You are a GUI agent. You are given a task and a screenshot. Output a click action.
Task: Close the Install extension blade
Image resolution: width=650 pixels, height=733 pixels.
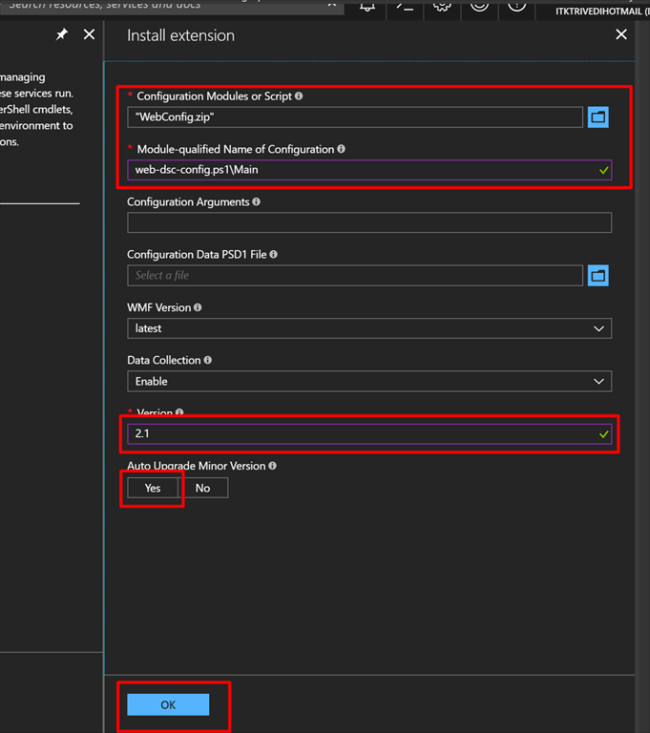621,35
